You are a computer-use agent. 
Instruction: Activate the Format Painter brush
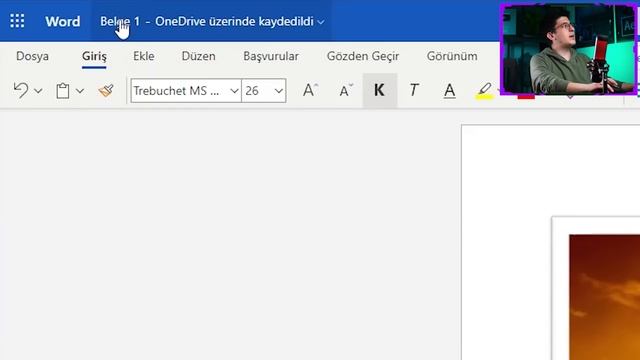point(106,90)
